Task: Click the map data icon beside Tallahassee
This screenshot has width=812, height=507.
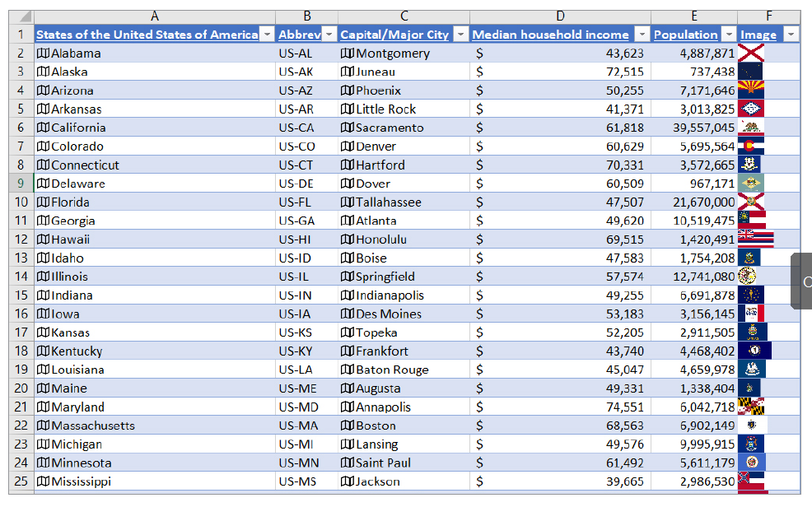Action: tap(348, 202)
